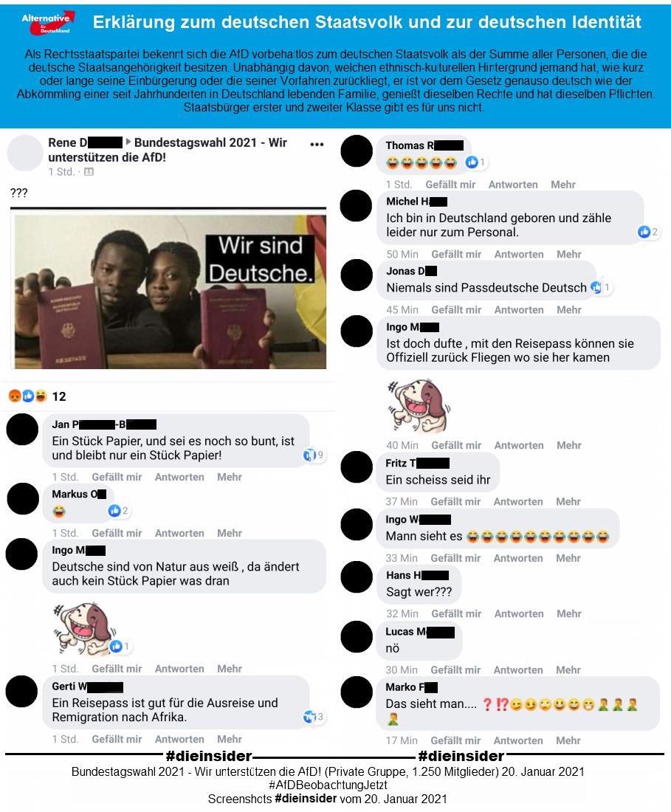Click the group privacy icon next to 1 Std.
Image resolution: width=671 pixels, height=812 pixels.
[89, 172]
